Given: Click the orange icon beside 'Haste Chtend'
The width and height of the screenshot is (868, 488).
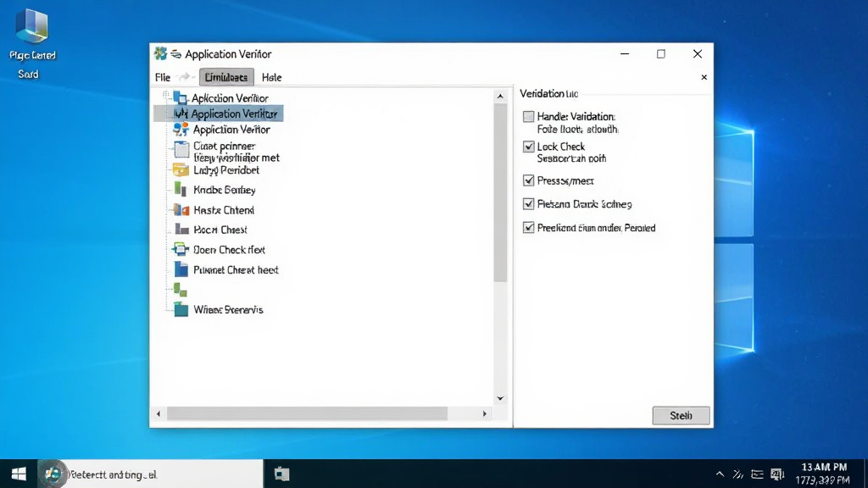Looking at the screenshot, I should point(181,210).
